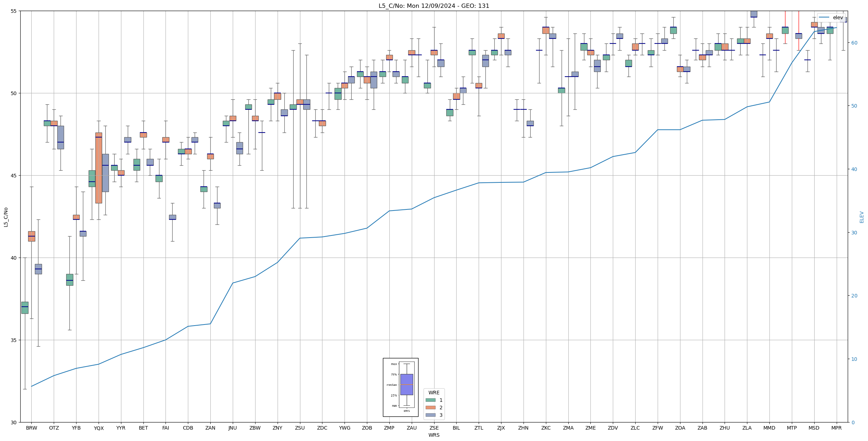Click the WRS x-axis label
This screenshot has height=441, width=868.
coord(433,435)
